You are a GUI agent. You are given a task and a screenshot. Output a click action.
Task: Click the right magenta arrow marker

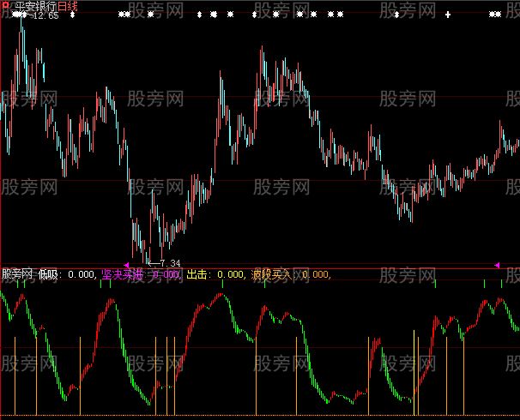click(x=496, y=265)
